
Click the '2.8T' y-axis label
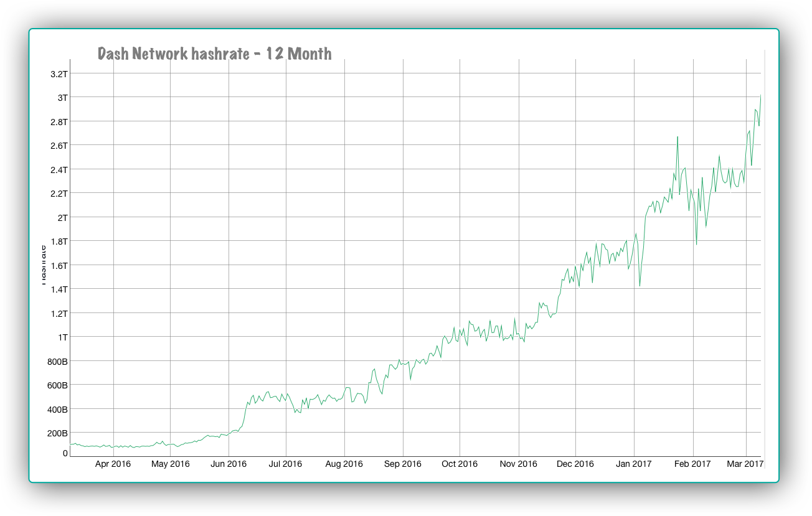click(x=59, y=122)
